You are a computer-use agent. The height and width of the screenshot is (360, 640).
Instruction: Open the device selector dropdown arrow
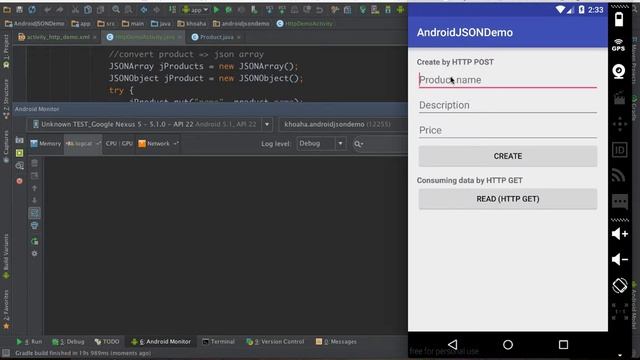pyautogui.click(x=267, y=124)
